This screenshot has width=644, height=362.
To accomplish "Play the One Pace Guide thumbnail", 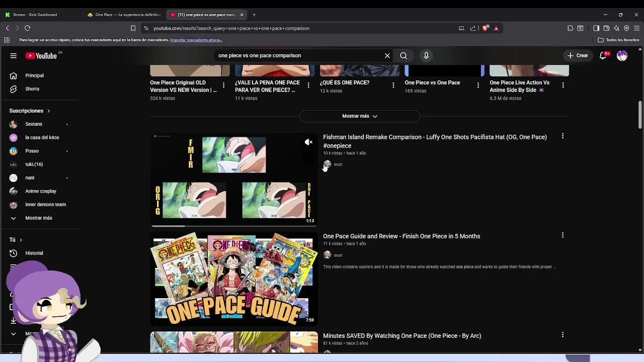I will tap(234, 279).
